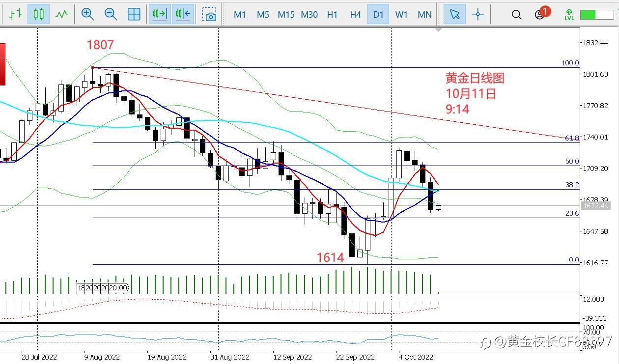Click the chart shift triangle marker
The height and width of the screenshot is (364, 619).
pos(439,30)
